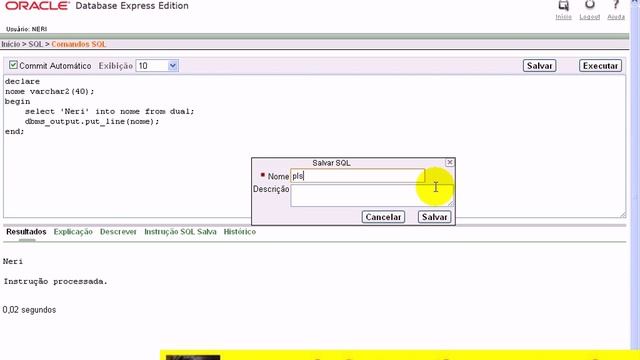Viewport: 640px width, 360px height.
Task: Select the Resultados tab
Action: pyautogui.click(x=26, y=232)
